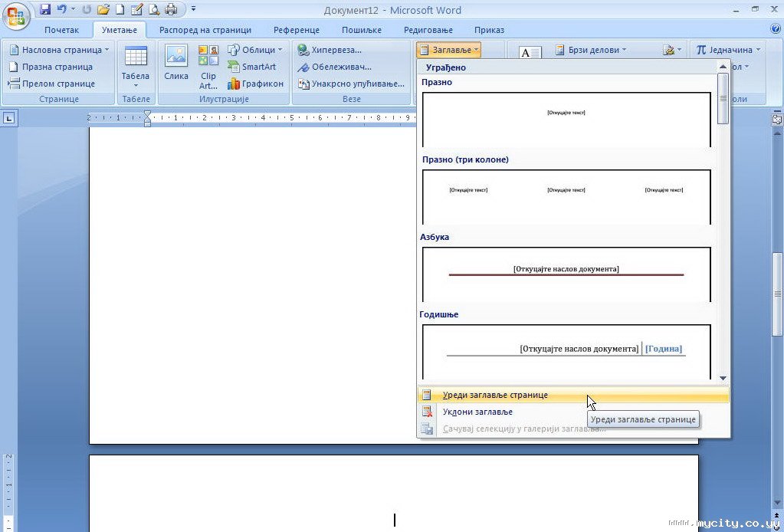The height and width of the screenshot is (532, 784).
Task: Undo the last action
Action: click(x=61, y=9)
